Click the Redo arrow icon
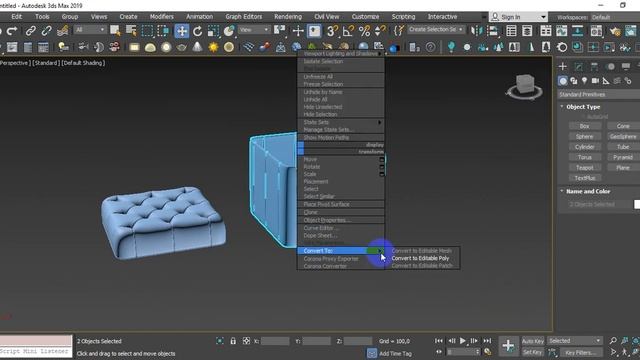The height and width of the screenshot is (360, 640). (12, 31)
